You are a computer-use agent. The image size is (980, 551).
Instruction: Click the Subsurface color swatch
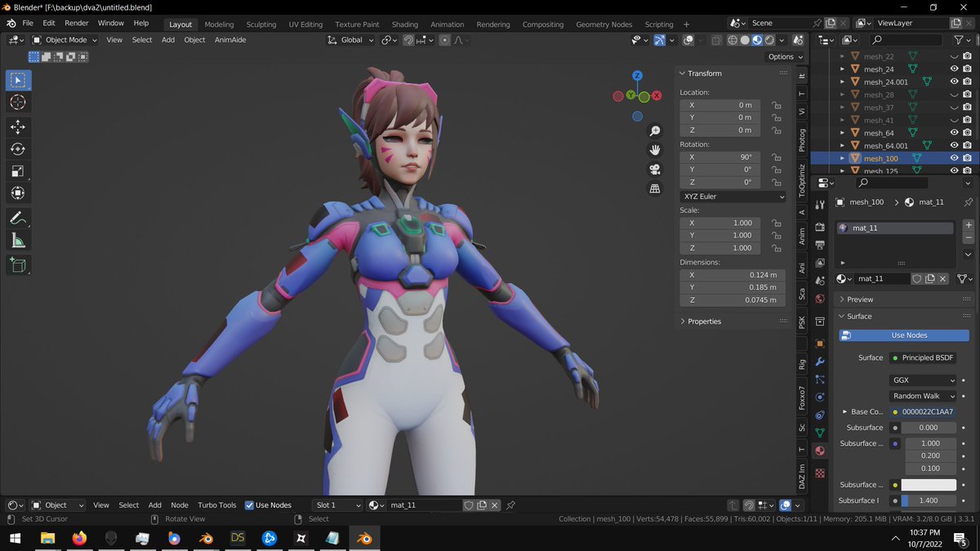point(930,485)
